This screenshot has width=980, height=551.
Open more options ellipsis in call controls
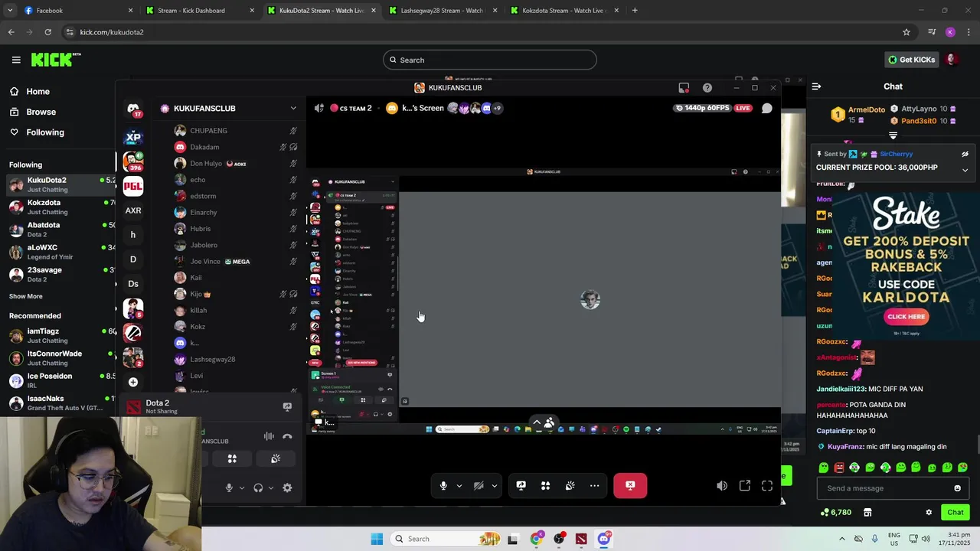click(x=595, y=485)
